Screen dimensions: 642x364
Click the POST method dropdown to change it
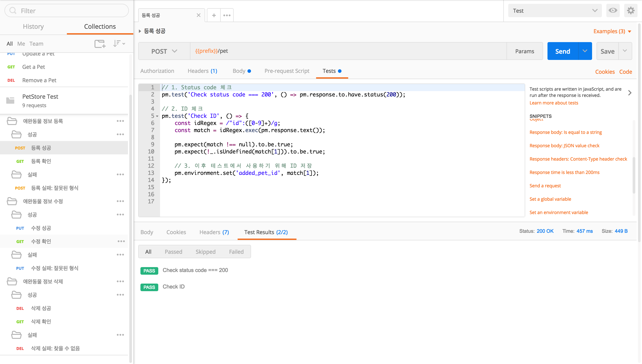pos(163,51)
